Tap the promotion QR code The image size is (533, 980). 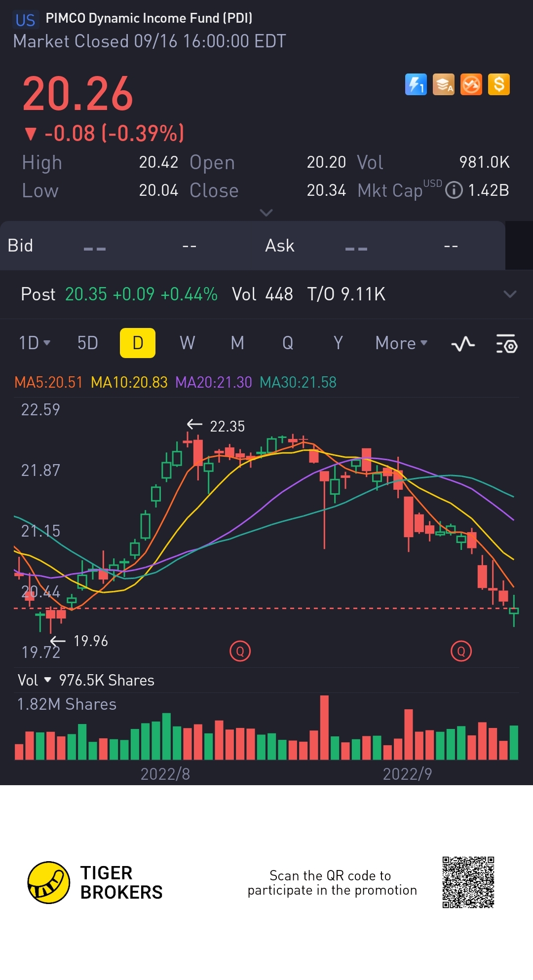point(468,882)
